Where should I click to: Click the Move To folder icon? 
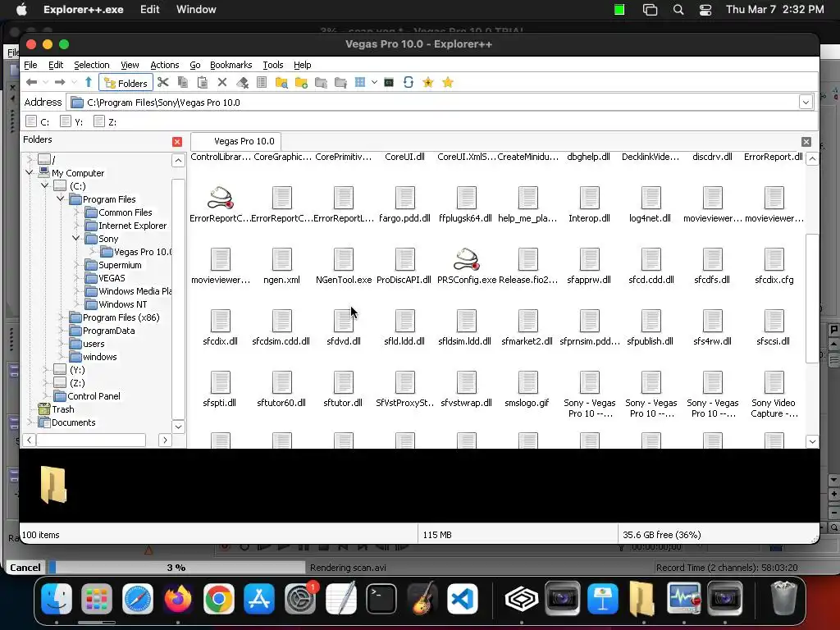click(340, 83)
